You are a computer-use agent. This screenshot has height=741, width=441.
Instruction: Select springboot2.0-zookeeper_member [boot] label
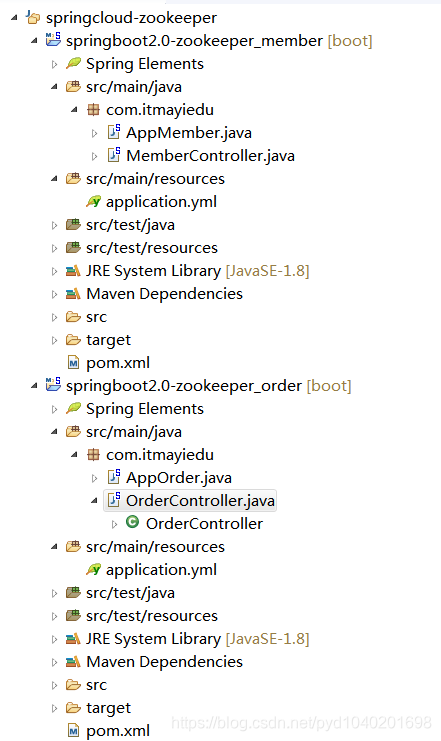point(219,41)
